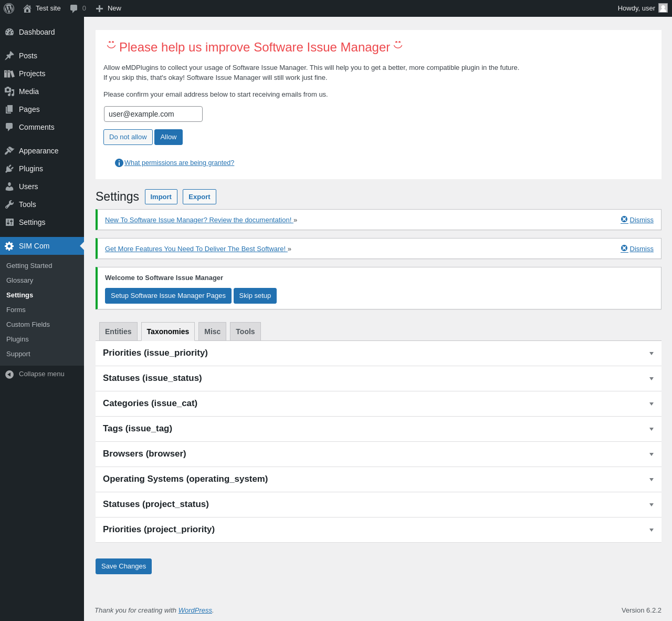Click the blue info icon for permissions

pos(119,163)
